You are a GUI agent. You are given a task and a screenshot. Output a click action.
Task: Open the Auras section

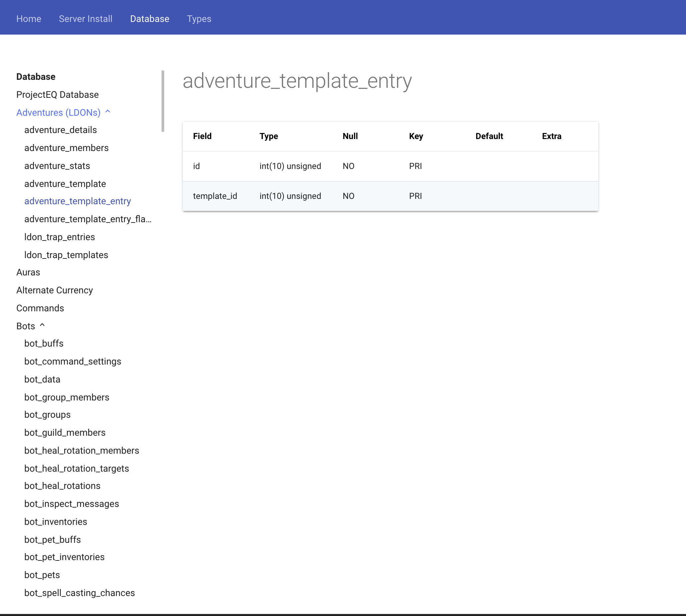tap(28, 272)
